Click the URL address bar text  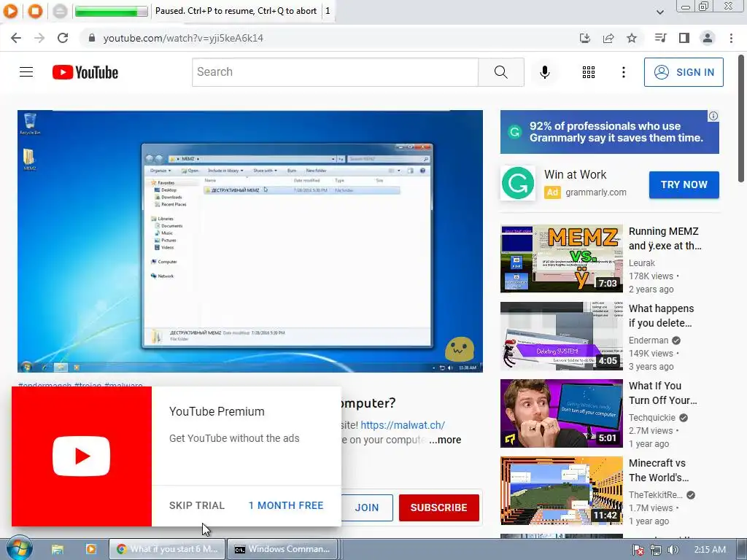point(183,38)
